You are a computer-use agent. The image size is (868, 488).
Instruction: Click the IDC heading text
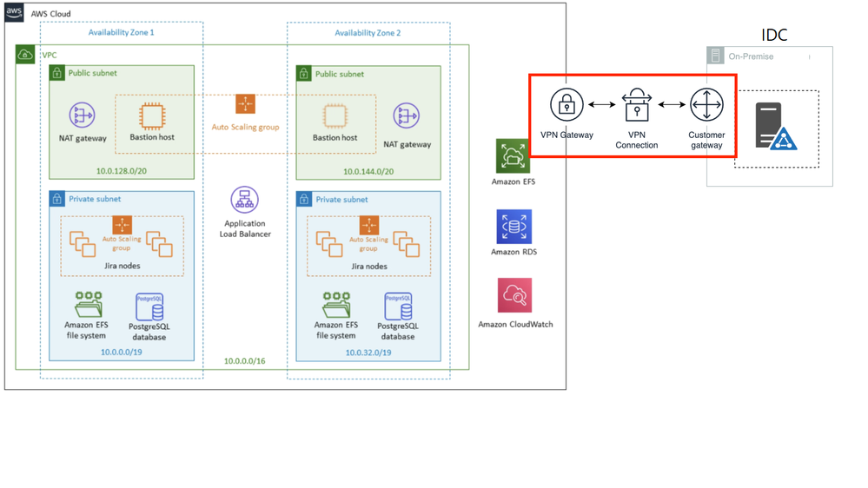click(x=774, y=35)
